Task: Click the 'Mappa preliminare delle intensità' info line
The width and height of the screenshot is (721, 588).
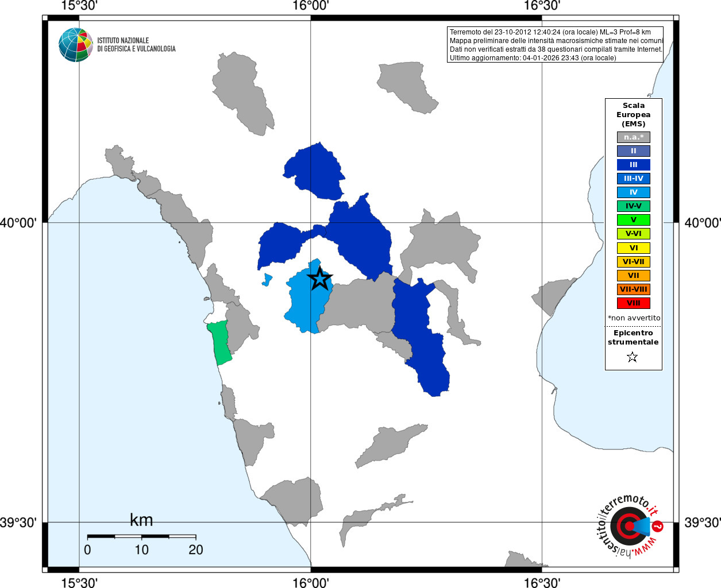Action: [x=557, y=41]
